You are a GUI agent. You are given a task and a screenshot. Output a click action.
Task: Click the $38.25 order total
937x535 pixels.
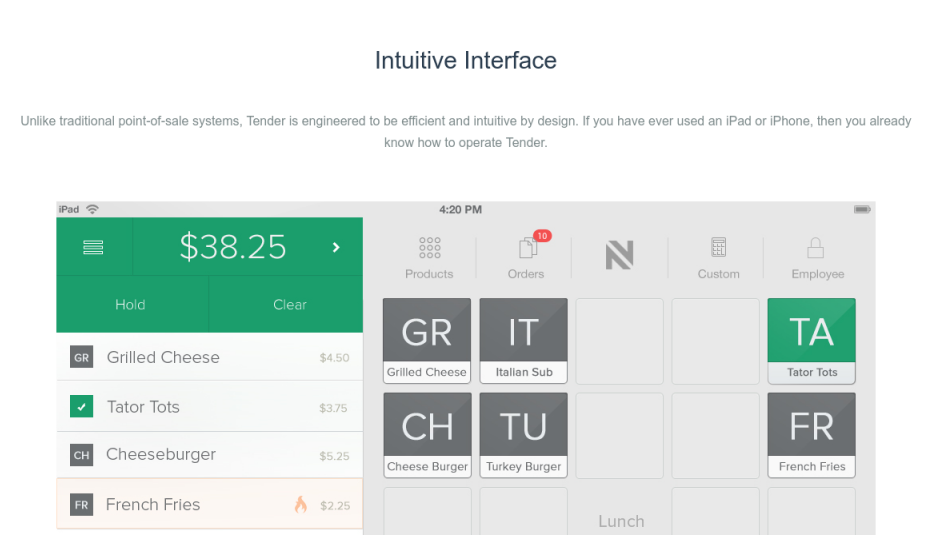click(x=233, y=247)
